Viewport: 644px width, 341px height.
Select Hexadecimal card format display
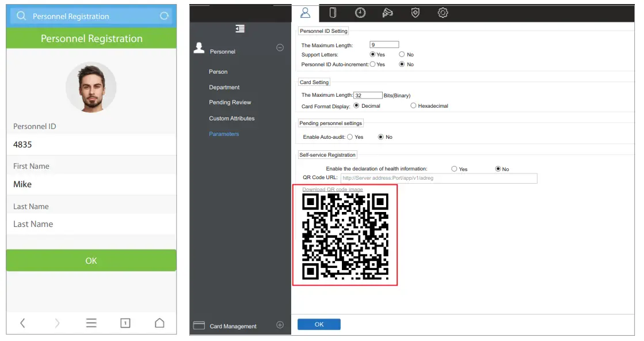tap(413, 105)
